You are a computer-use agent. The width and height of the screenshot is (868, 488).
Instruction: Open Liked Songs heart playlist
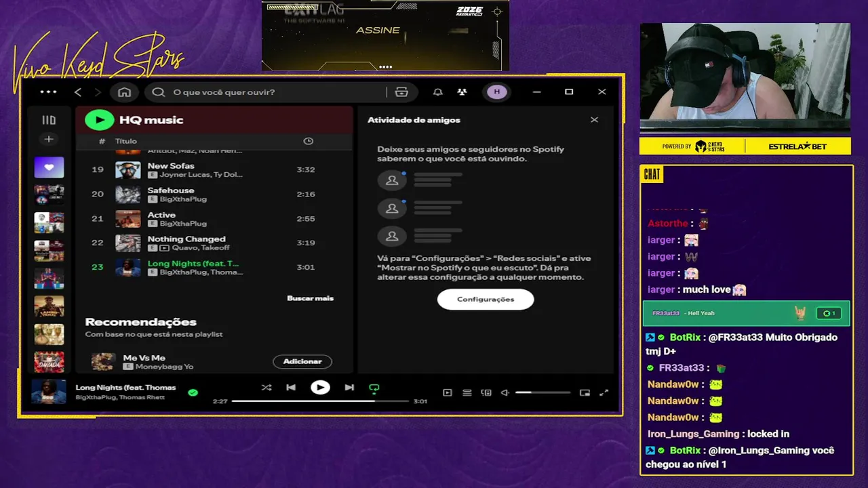pos(49,167)
